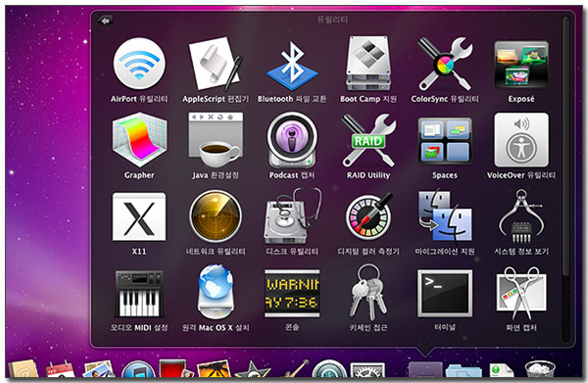Open Photo Booth in the Dock
The width and height of the screenshot is (588, 383).
pos(176,369)
